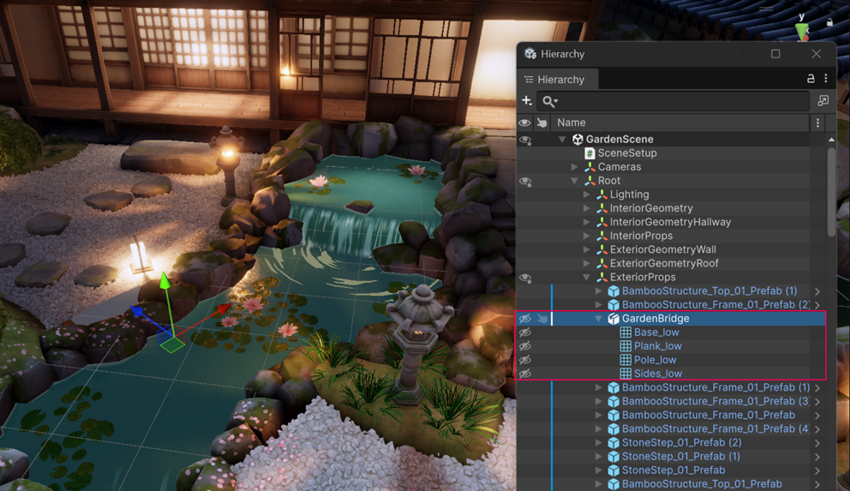Click the green Y-axis arrow of move gizmo
Screen dimensions: 850x491
coord(165,281)
